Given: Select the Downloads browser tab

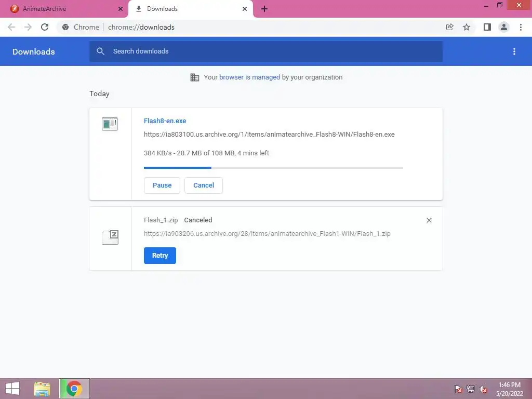Looking at the screenshot, I should point(190,9).
